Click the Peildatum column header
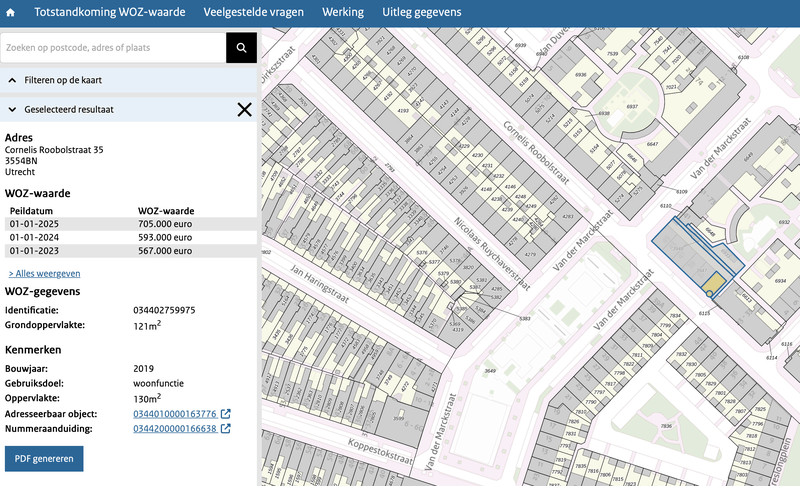 pos(31,211)
